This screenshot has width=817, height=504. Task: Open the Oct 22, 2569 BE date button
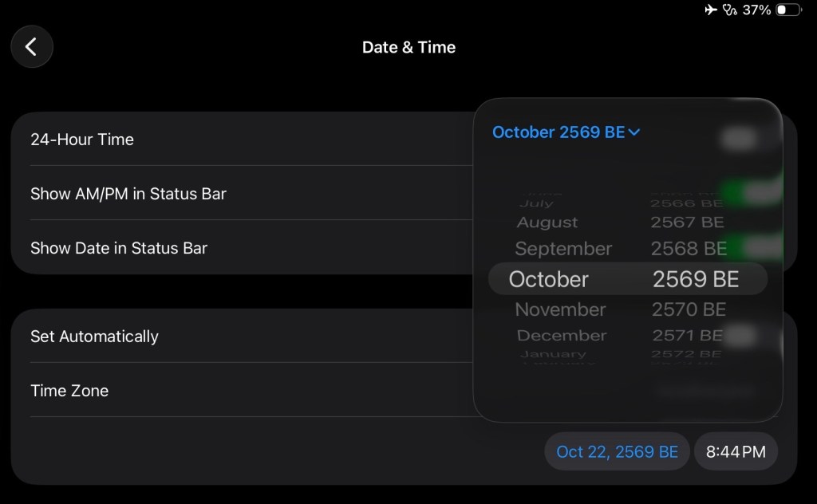(x=617, y=452)
